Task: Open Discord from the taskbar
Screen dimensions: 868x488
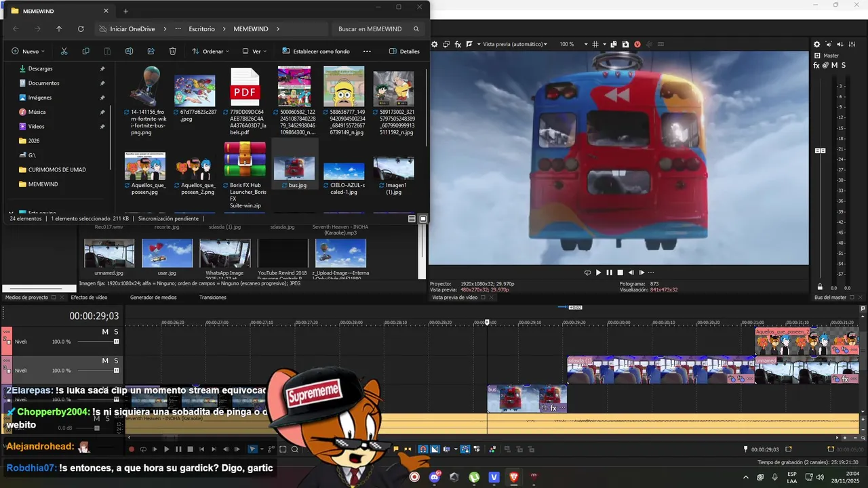Action: tap(435, 477)
